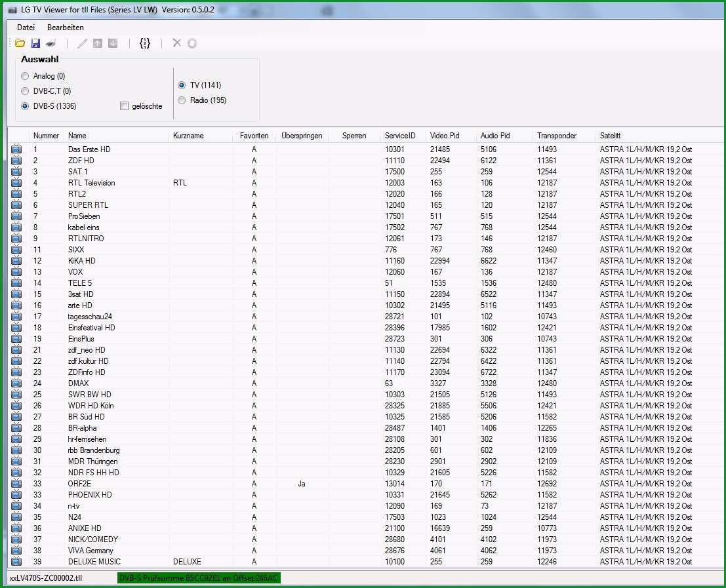Screen dimensions: 726x588
Task: Click the edit pencil toolbar icon
Action: tap(82, 43)
